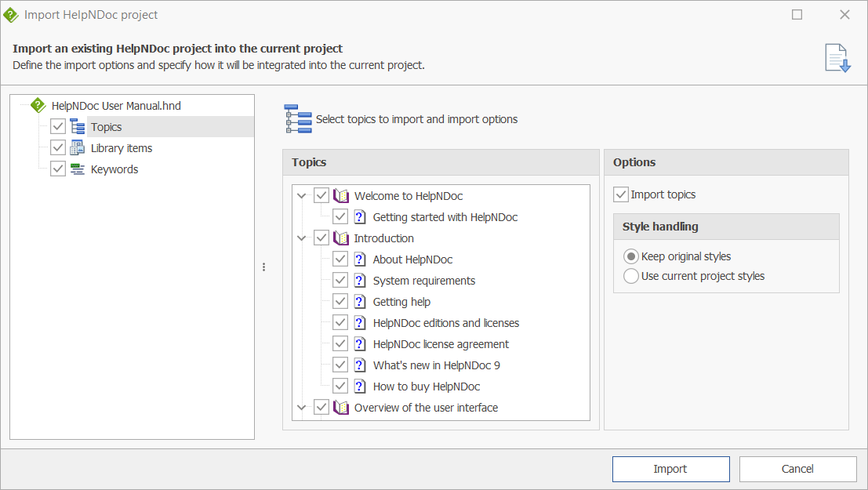
Task: Click the About HelpNDoc topic icon
Action: coord(360,260)
